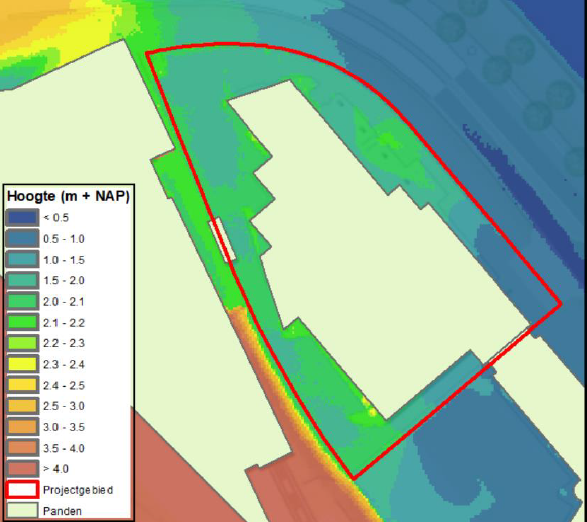587x522 pixels.
Task: Click the 'Panden' legend label text
Action: [62, 511]
